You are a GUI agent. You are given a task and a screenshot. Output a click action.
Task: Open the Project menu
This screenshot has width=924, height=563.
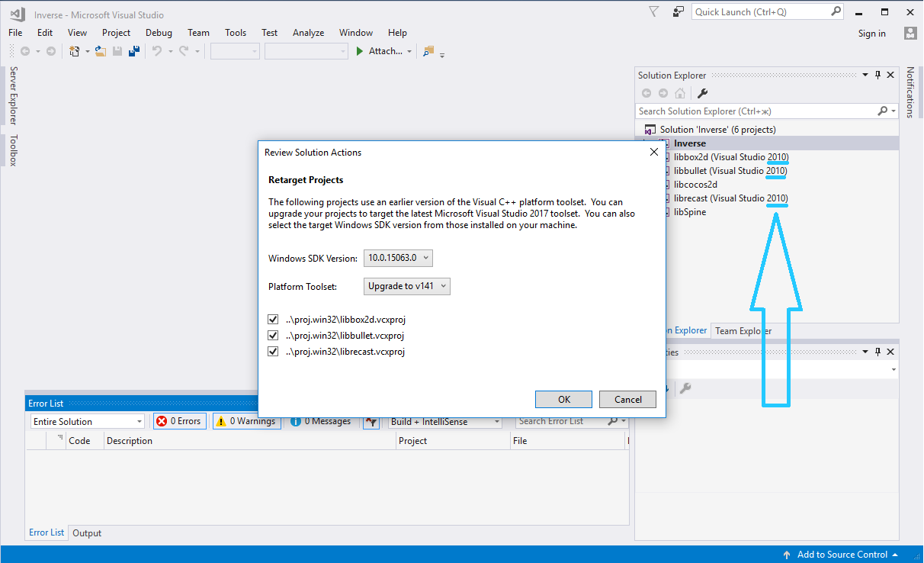click(117, 33)
